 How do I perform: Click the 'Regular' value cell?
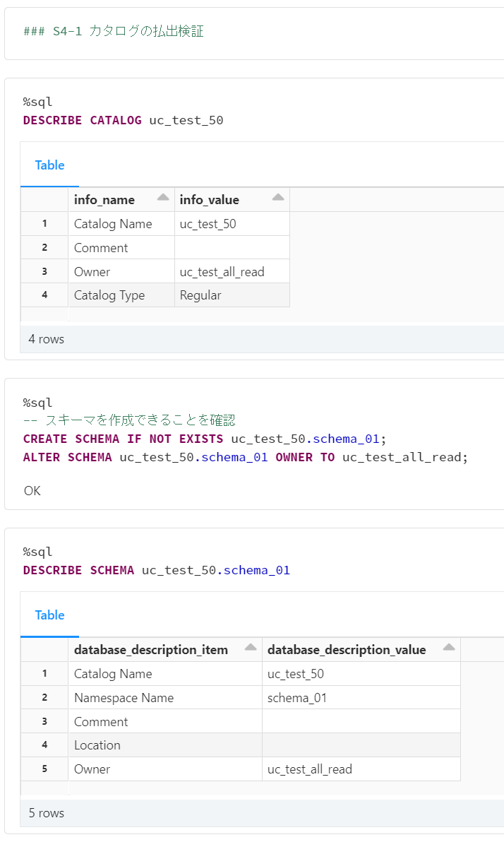pos(232,295)
